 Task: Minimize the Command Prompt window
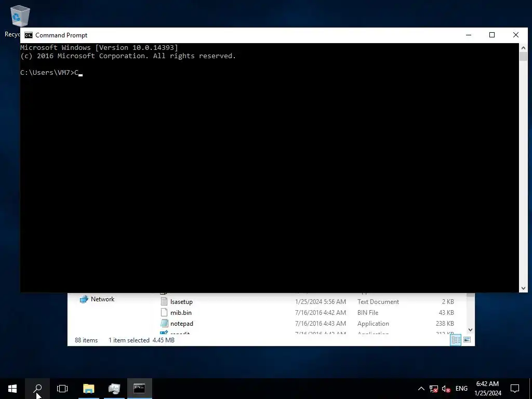(469, 35)
